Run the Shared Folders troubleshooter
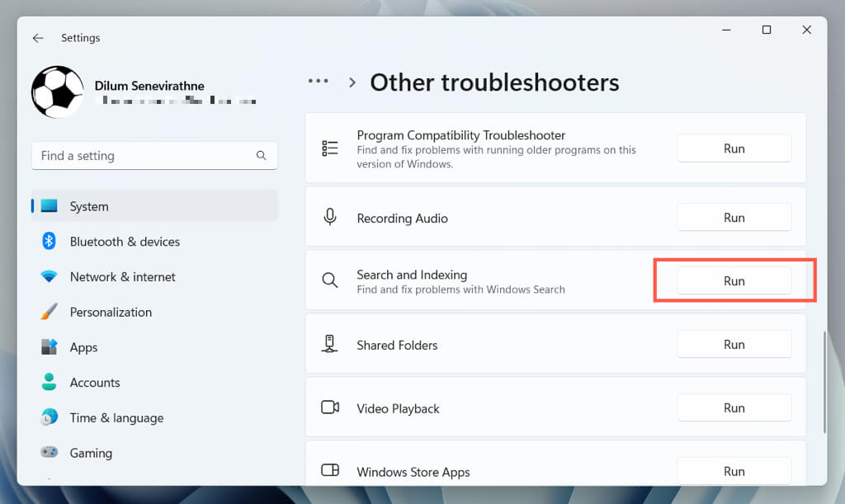845x504 pixels. coord(734,345)
